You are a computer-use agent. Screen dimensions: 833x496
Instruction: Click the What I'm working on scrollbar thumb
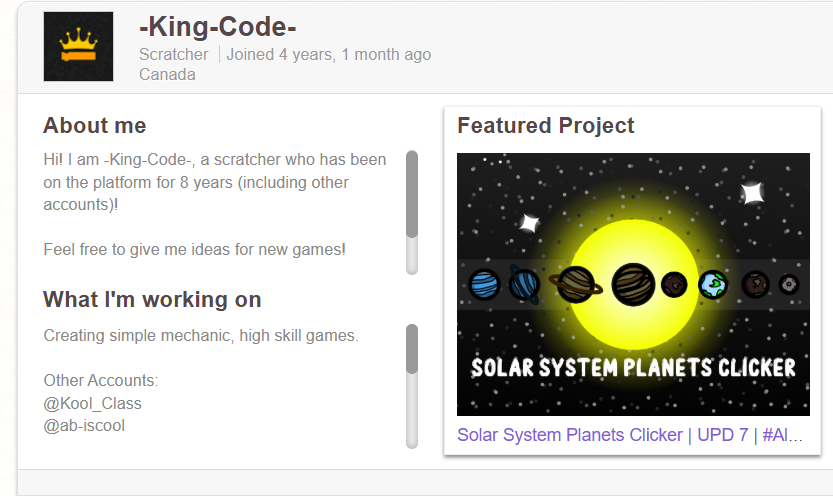[412, 349]
